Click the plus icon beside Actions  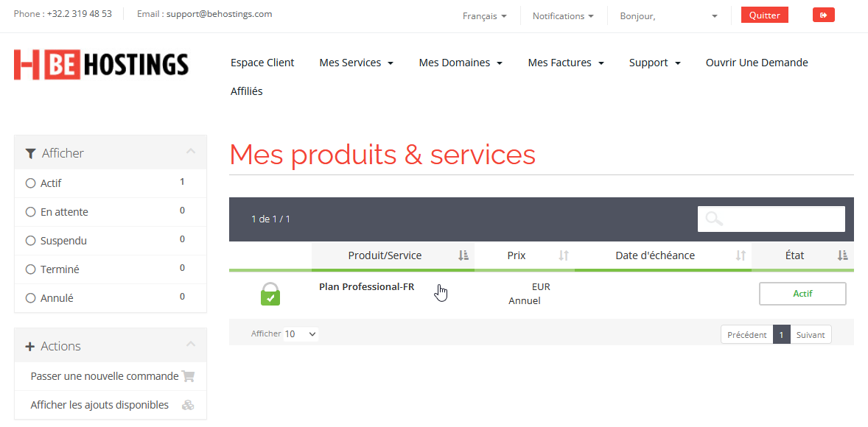coord(30,346)
